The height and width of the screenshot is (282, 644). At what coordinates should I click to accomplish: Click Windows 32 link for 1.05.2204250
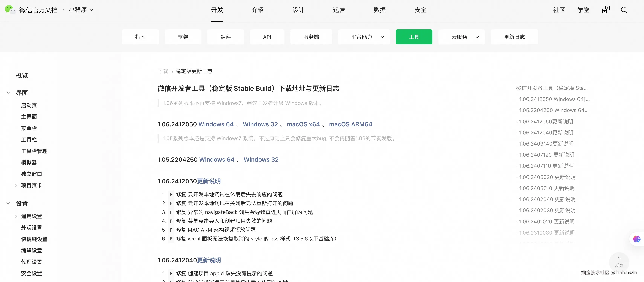[261, 160]
